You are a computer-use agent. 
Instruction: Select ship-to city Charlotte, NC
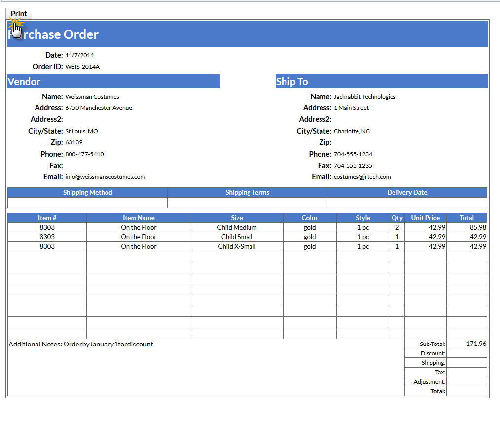352,131
